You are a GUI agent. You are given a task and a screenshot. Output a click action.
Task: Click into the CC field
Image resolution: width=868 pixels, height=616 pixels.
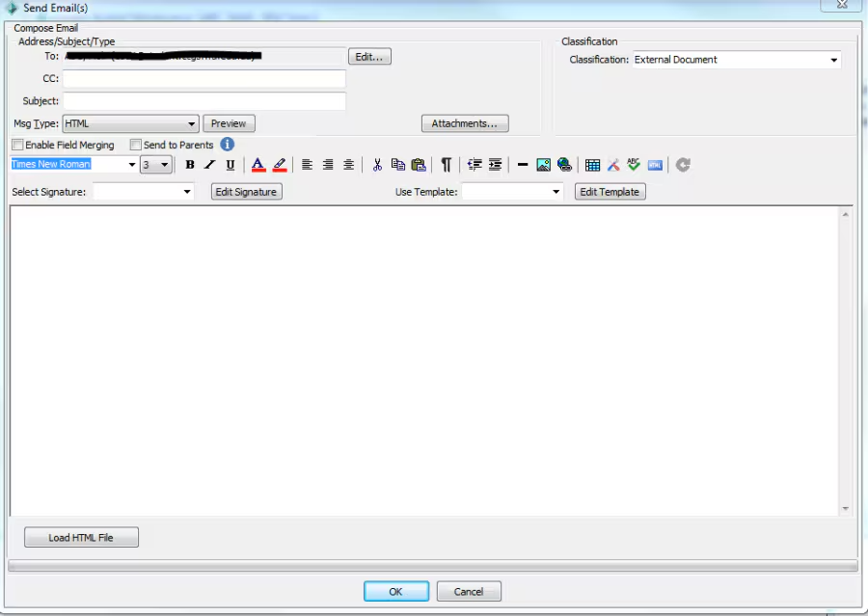click(x=204, y=79)
